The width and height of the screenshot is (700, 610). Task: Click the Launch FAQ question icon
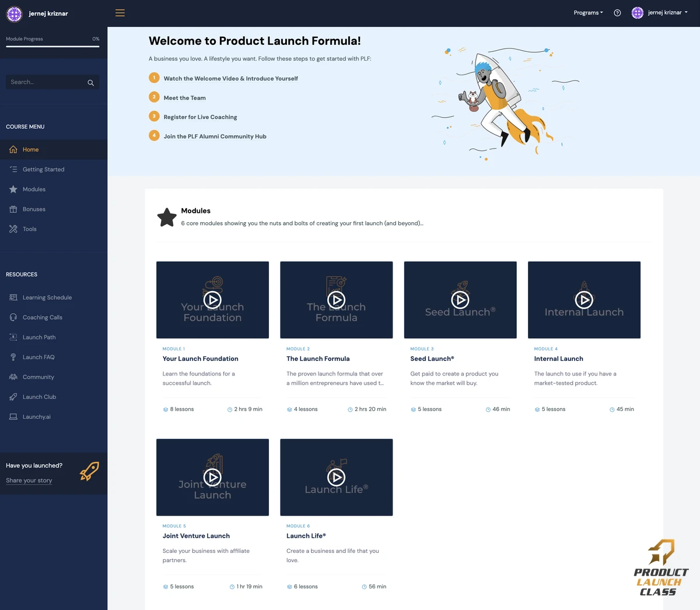(13, 357)
